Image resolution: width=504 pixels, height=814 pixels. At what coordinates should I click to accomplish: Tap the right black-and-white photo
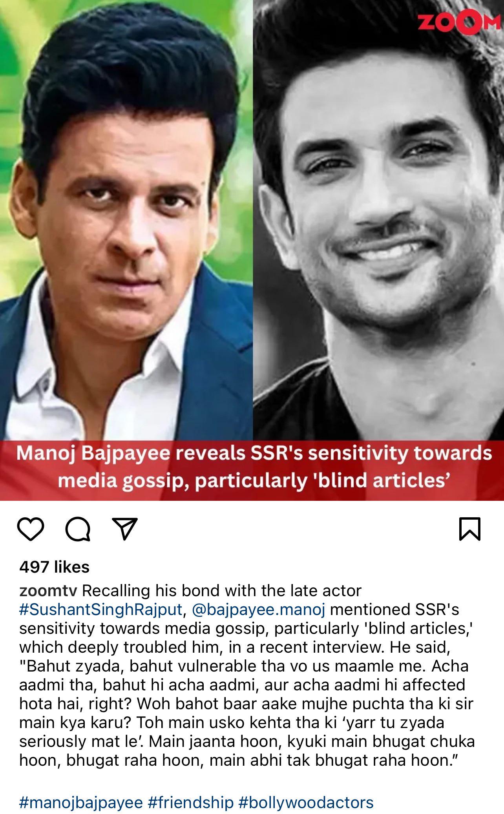pyautogui.click(x=378, y=220)
